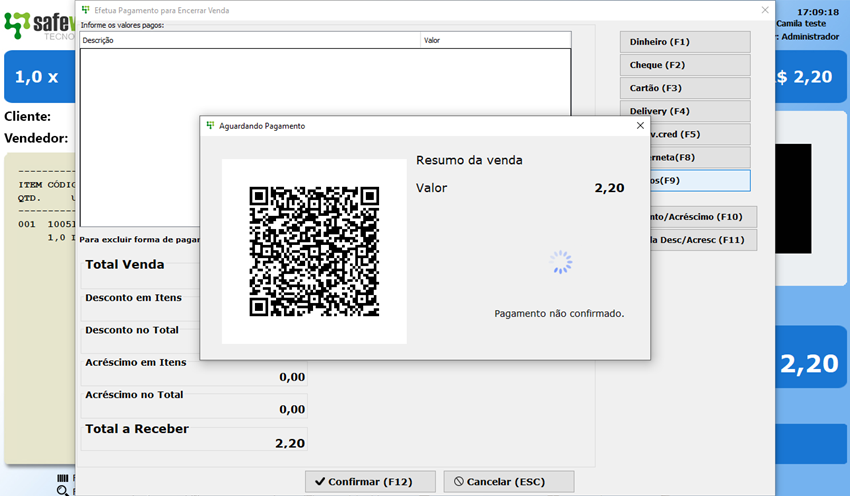Click the Total a Receber value 2,20
850x496 pixels.
coord(289,443)
